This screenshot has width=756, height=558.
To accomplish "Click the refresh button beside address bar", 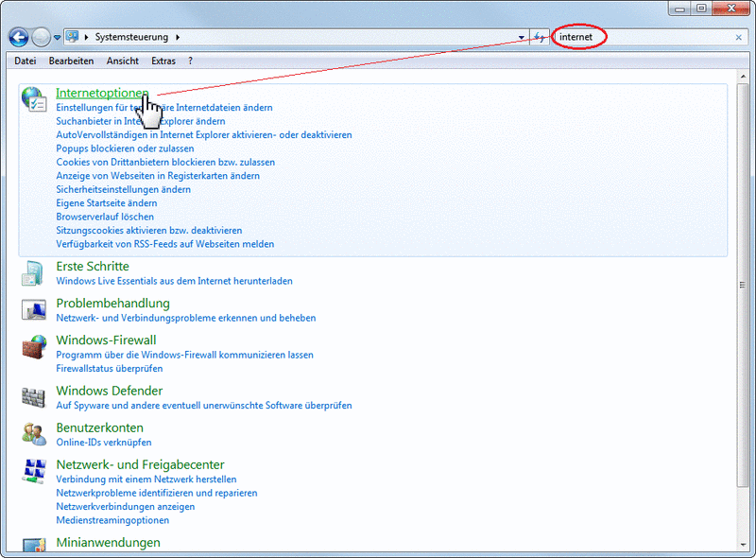I will pos(540,37).
